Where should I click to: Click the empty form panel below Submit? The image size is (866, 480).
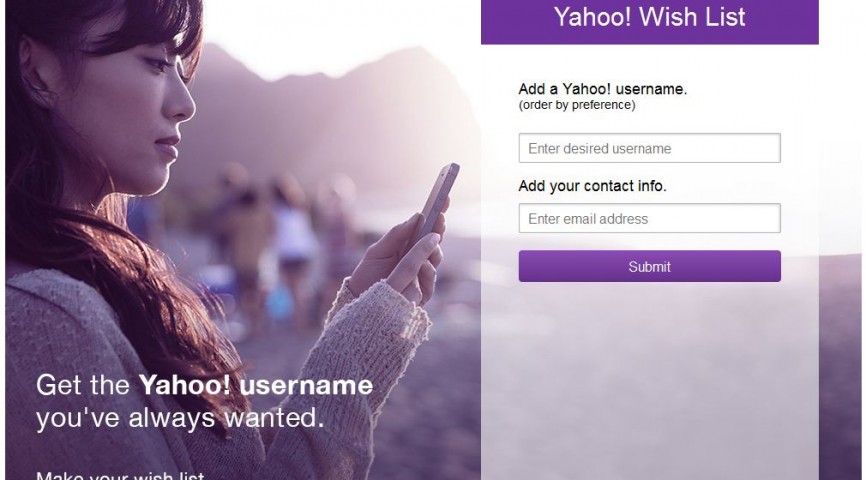(650, 381)
